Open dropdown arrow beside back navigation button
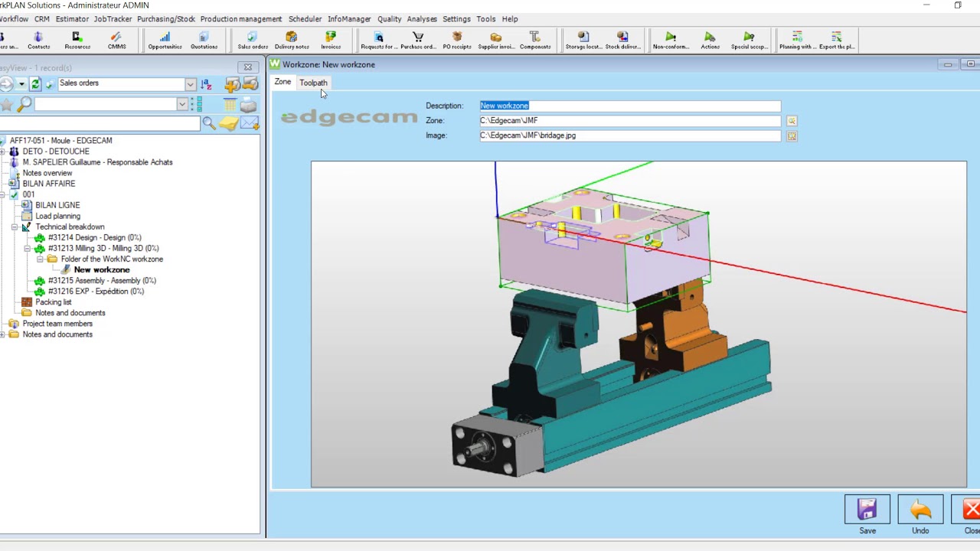The width and height of the screenshot is (980, 551). (21, 83)
